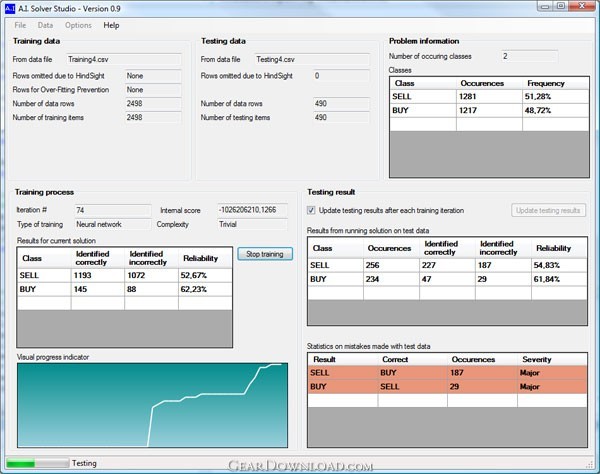Click Reliability header in current solution table

[205, 258]
